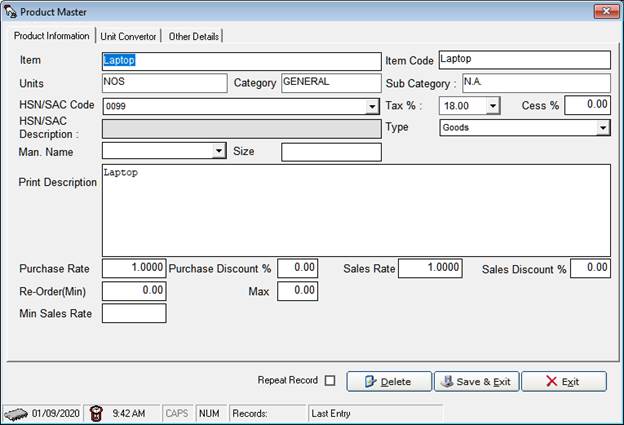Click Save & Exit button
The height and width of the screenshot is (425, 624).
476,381
